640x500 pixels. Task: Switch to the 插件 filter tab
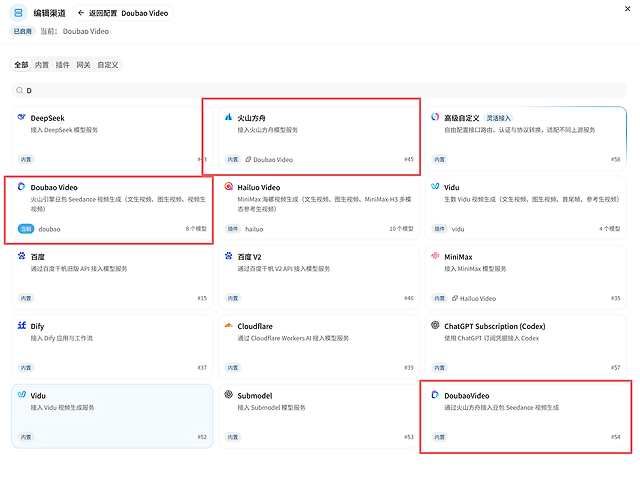point(62,65)
